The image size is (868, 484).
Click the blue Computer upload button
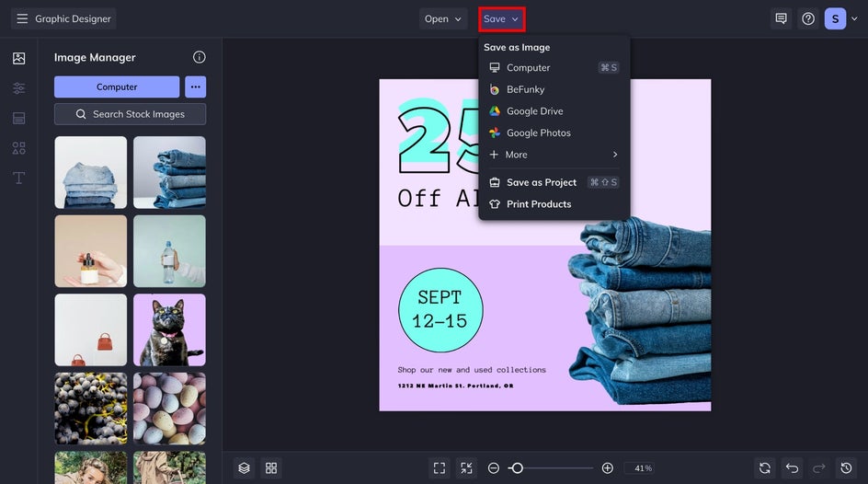[117, 86]
